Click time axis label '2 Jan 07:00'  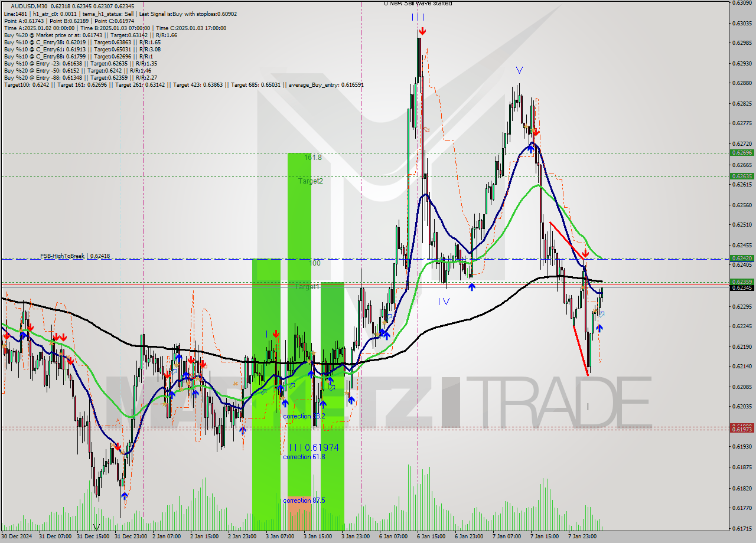click(167, 536)
